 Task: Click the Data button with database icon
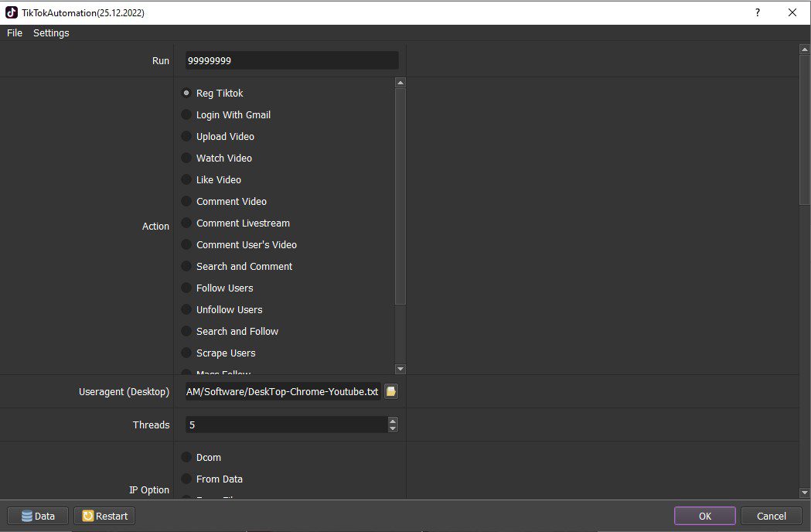(x=38, y=516)
